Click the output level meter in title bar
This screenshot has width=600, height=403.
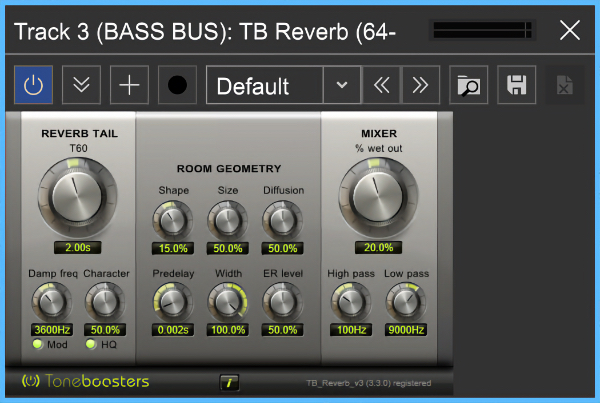click(x=482, y=30)
